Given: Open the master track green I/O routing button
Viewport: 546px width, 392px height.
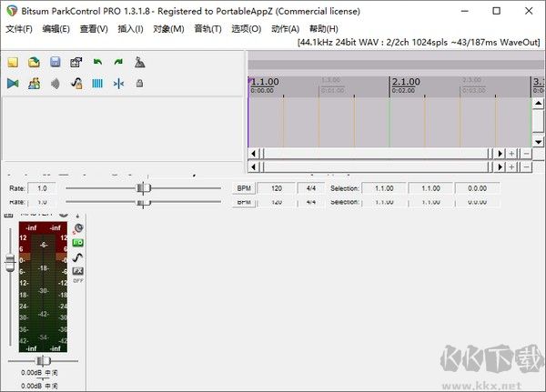Looking at the screenshot, I should click(x=78, y=243).
